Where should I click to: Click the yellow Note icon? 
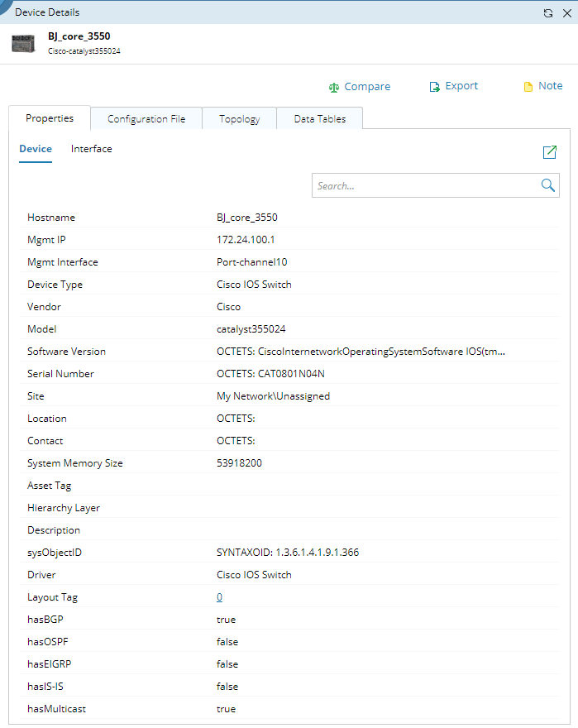[528, 87]
